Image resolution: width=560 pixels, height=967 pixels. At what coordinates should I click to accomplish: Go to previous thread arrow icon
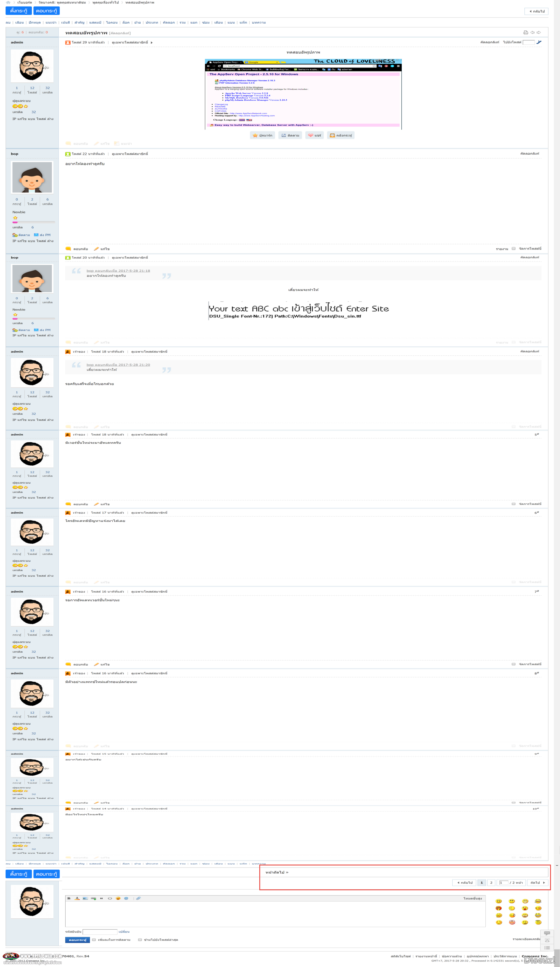[x=532, y=33]
